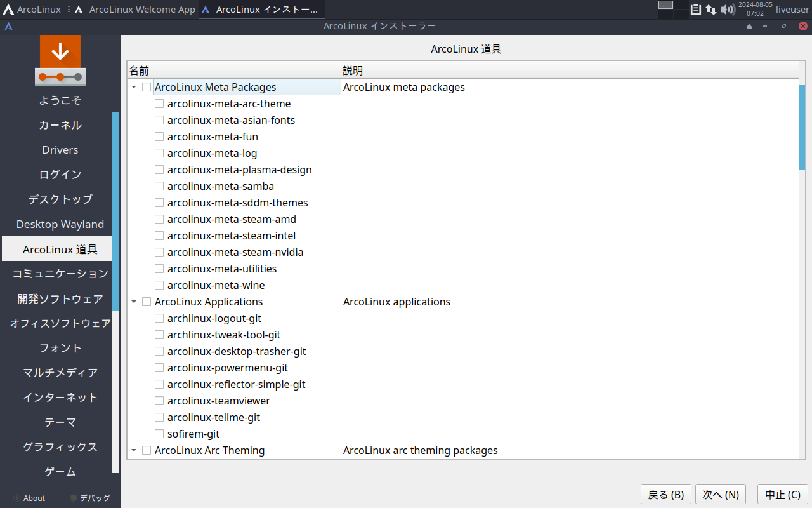Go to インターネット in the sidebar

(60, 398)
